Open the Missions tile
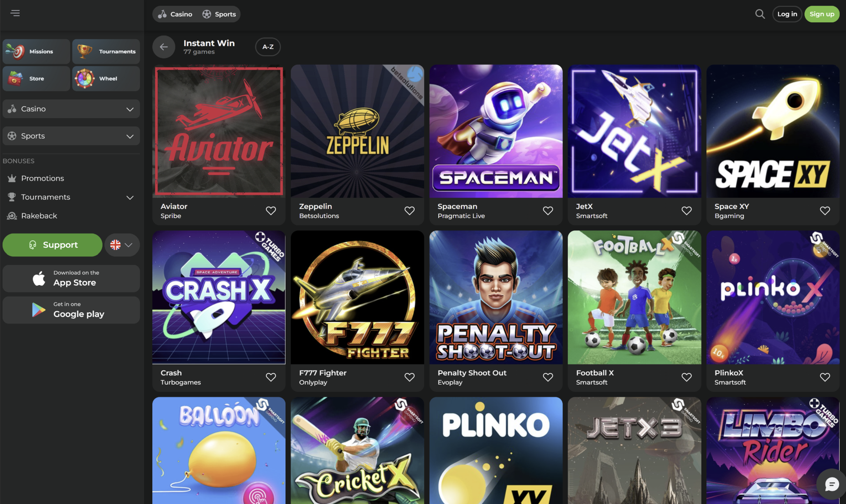Screen dimensions: 846x504 pyautogui.click(x=36, y=52)
